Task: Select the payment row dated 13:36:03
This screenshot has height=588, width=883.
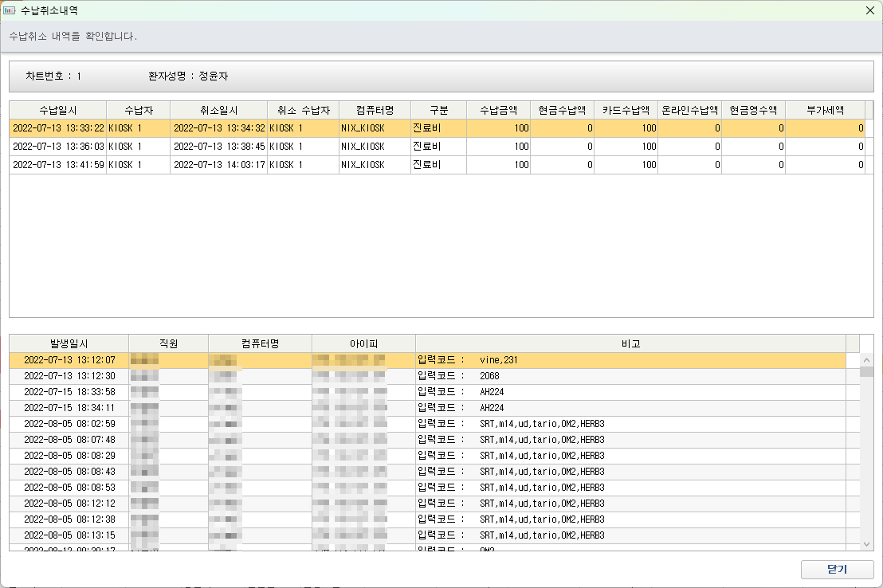Action: (x=58, y=147)
